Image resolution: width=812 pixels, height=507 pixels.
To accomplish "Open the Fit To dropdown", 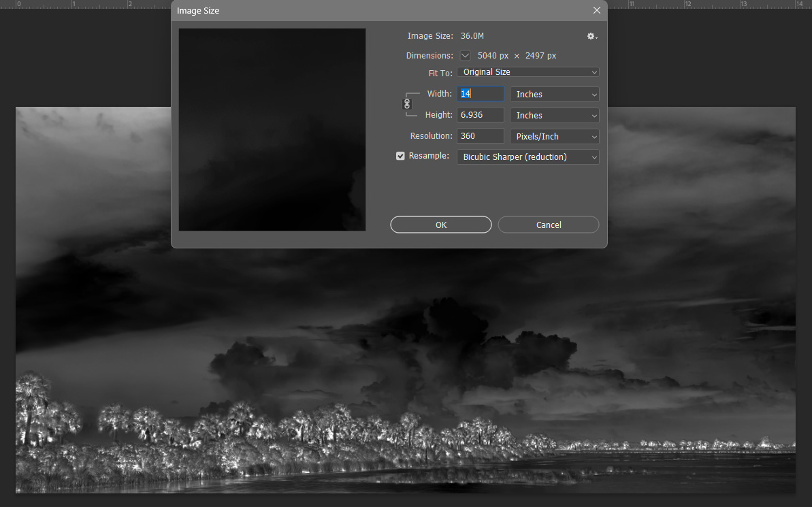I will (527, 72).
